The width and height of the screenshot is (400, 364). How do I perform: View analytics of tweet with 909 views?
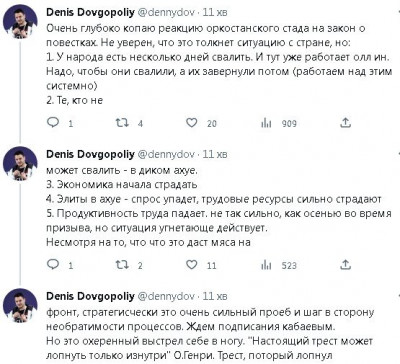pos(266,123)
